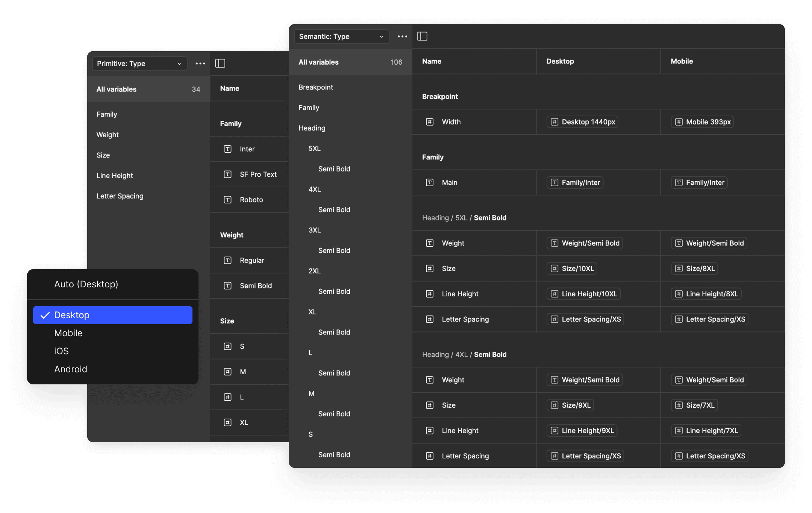
Task: Click the Mobile Size/8XL alias chip
Action: (x=695, y=269)
